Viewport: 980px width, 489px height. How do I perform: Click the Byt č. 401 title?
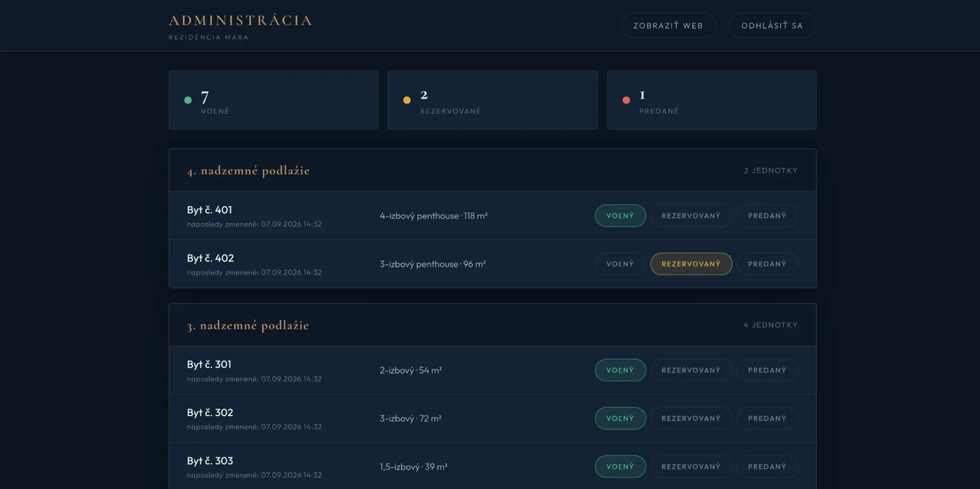(209, 210)
